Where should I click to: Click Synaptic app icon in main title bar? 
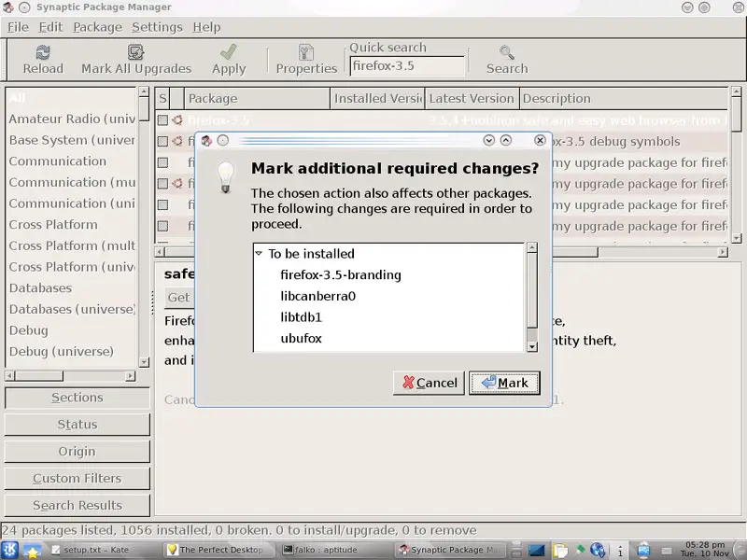tap(7, 7)
